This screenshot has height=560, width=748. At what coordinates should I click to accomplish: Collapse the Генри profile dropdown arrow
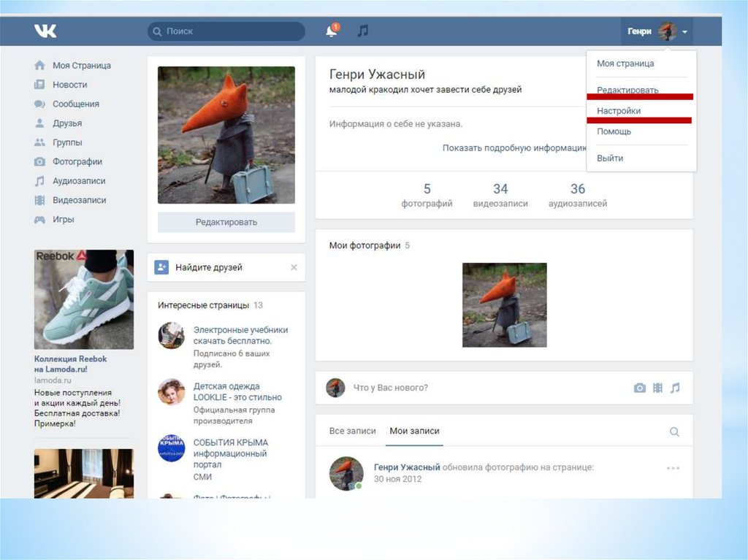click(x=684, y=32)
